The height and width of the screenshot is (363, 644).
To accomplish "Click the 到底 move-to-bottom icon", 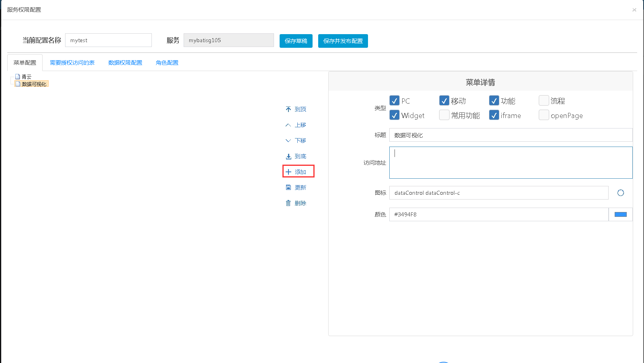I will (288, 156).
